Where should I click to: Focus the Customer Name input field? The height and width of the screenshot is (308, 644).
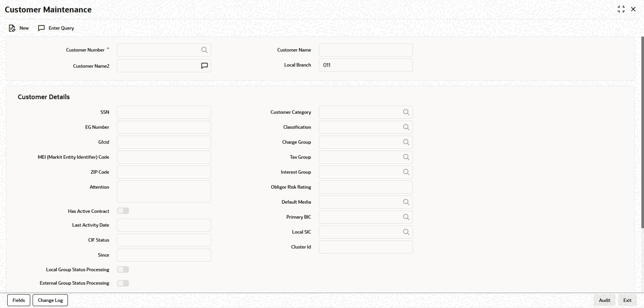tap(366, 50)
